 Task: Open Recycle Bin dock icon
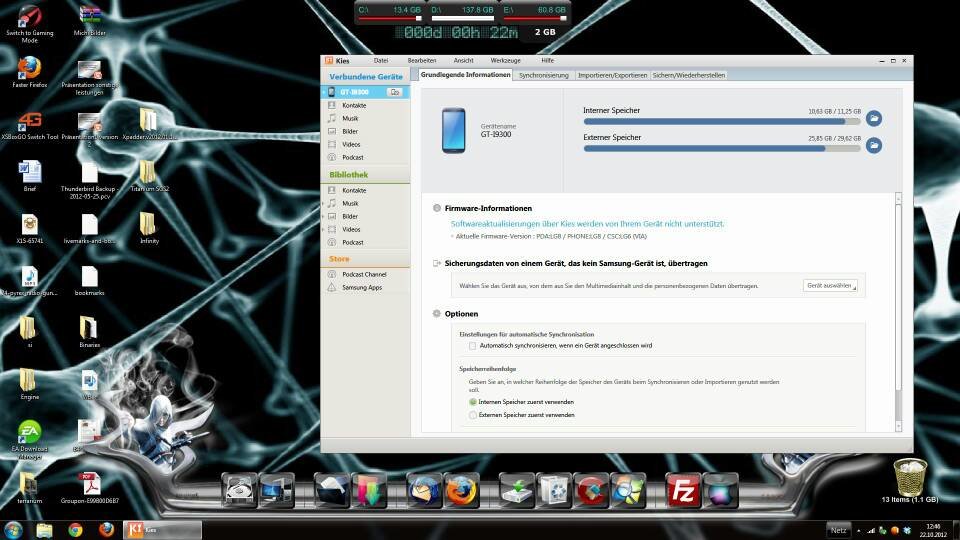coord(553,490)
